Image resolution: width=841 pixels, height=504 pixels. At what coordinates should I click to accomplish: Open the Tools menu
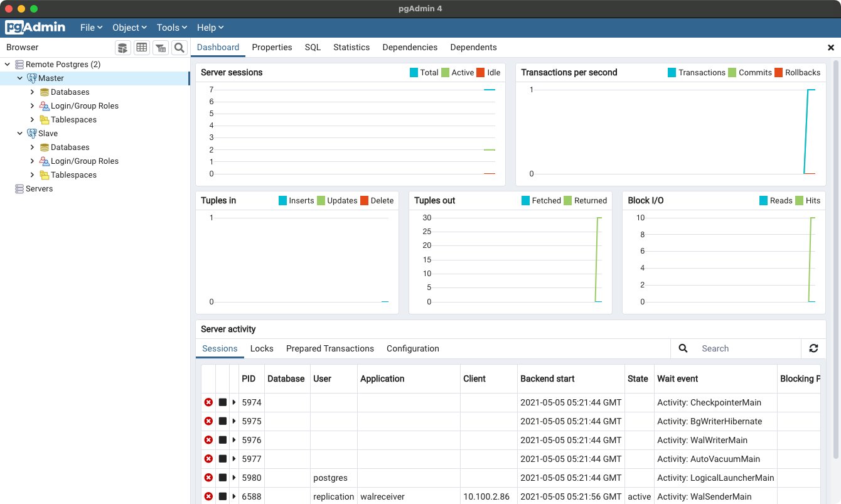point(172,28)
